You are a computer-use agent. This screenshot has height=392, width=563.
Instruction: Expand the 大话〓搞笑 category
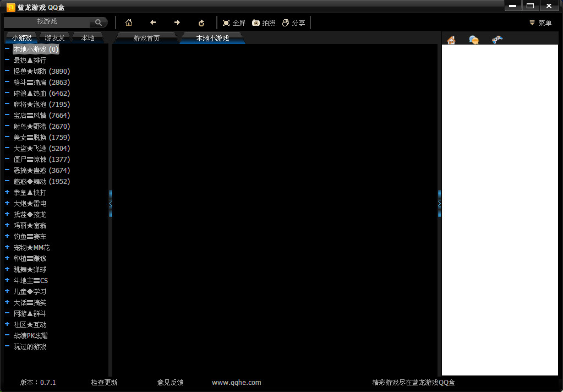pos(7,302)
